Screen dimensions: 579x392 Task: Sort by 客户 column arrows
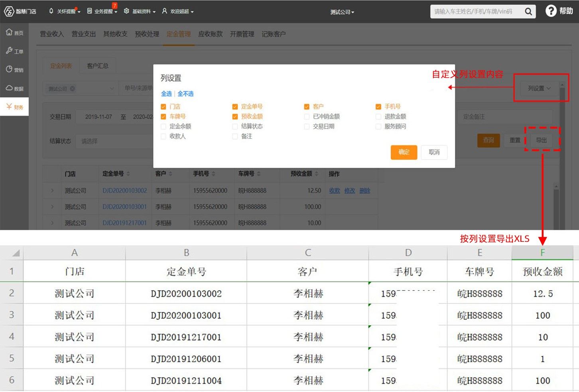point(170,174)
